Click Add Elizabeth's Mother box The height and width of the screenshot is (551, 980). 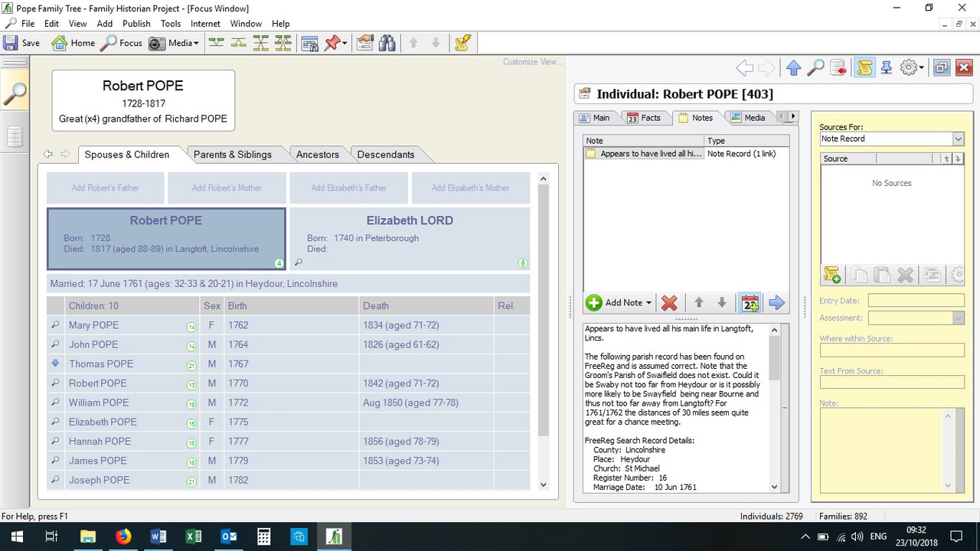[471, 187]
